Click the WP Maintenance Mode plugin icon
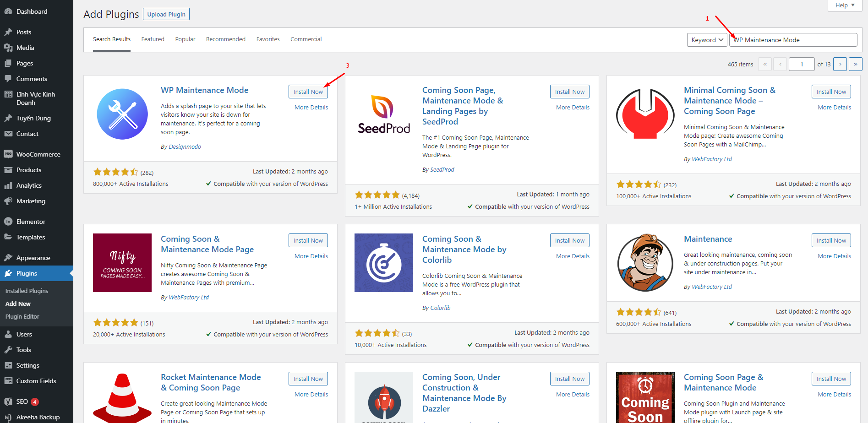The height and width of the screenshot is (423, 868). (x=122, y=114)
